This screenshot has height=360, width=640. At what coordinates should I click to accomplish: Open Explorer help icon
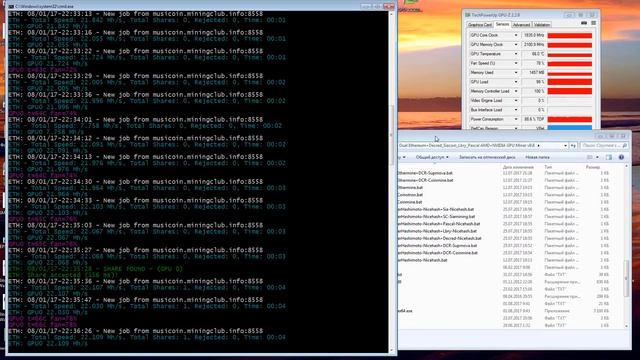[621, 158]
